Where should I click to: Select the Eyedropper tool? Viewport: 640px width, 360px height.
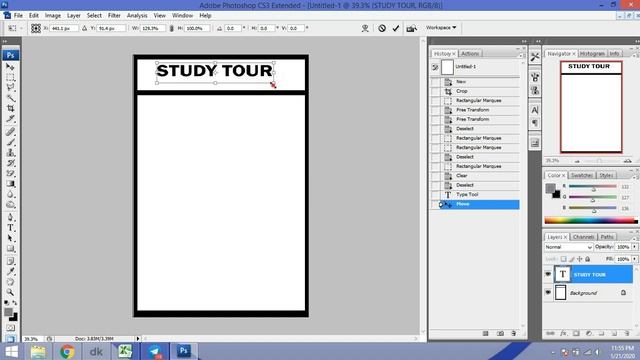11,272
